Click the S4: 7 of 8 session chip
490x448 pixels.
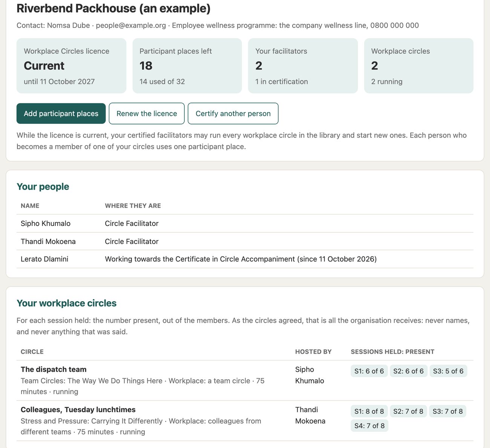[369, 426]
